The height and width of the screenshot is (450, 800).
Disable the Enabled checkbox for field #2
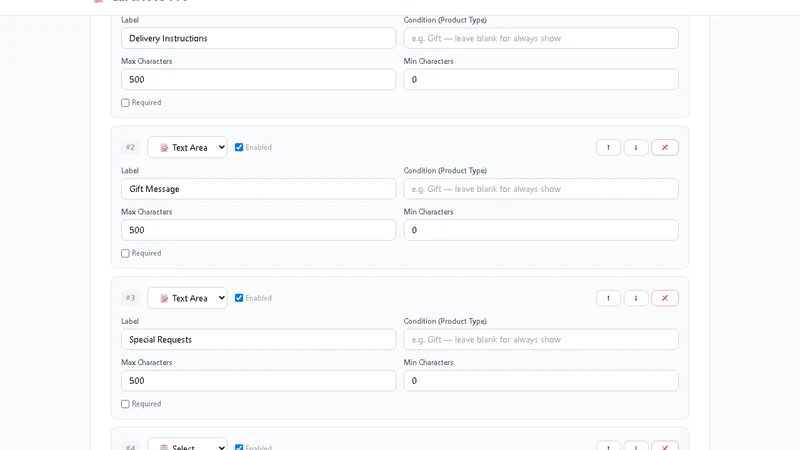click(x=239, y=147)
